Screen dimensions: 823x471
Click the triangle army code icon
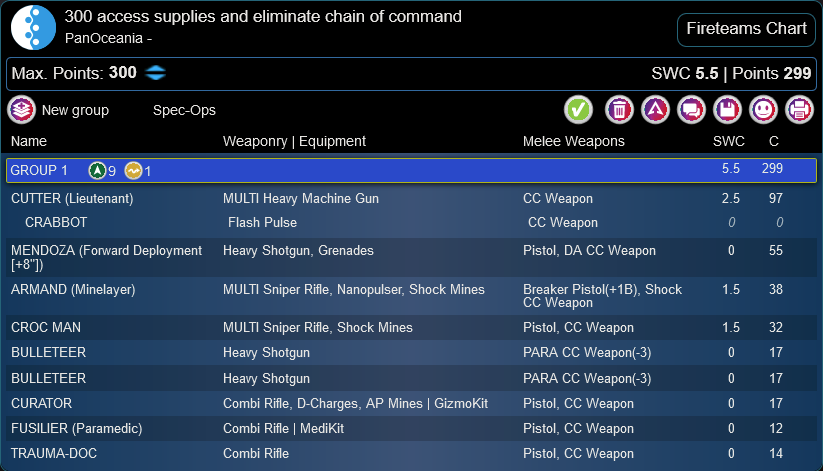click(x=655, y=110)
